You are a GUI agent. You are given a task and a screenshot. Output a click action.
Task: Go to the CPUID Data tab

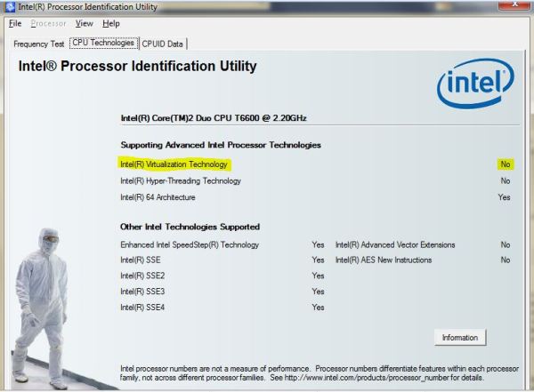point(164,43)
